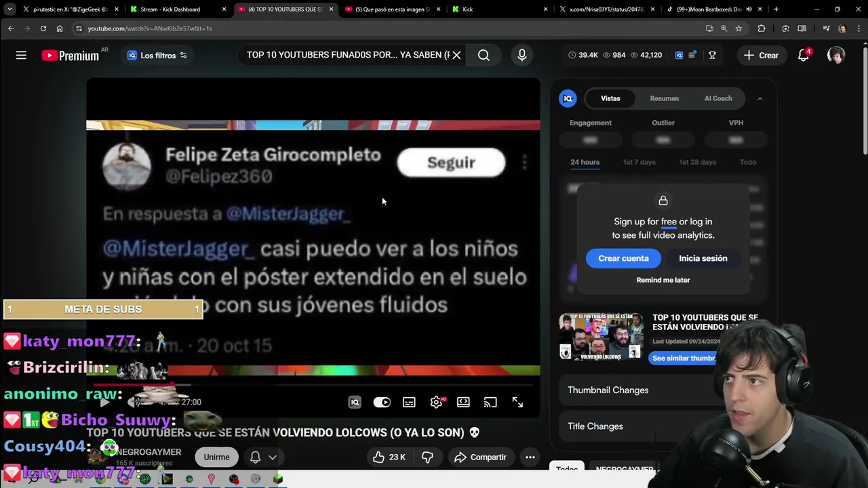
Task: Like the video with 23 K likes
Action: pos(390,457)
